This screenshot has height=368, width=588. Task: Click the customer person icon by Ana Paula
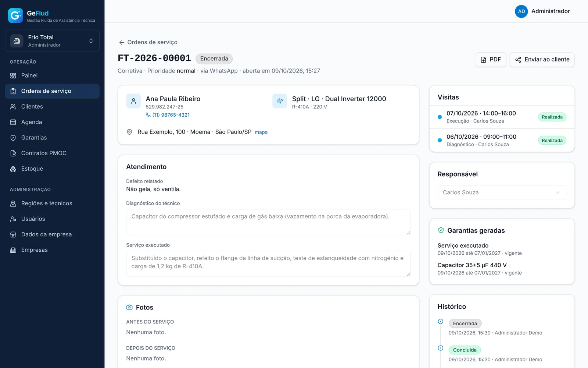(133, 101)
